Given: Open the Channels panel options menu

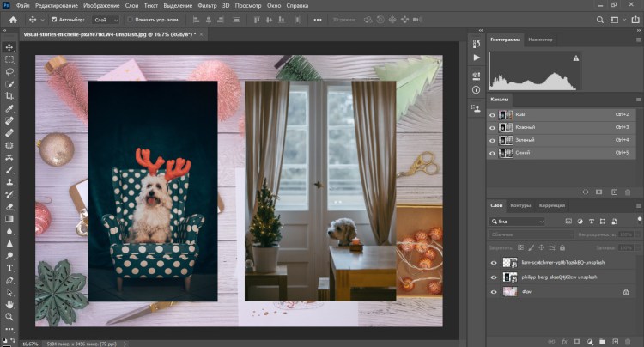Looking at the screenshot, I should [638, 100].
